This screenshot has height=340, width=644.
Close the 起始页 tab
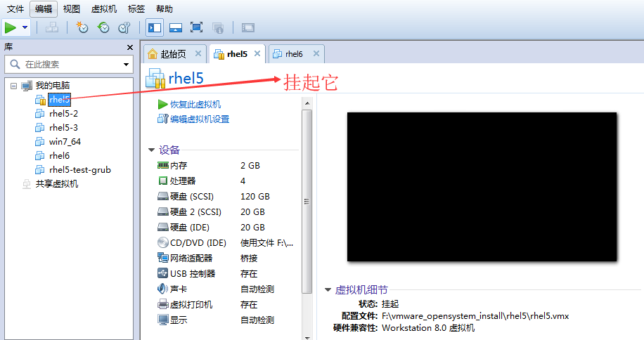point(198,53)
